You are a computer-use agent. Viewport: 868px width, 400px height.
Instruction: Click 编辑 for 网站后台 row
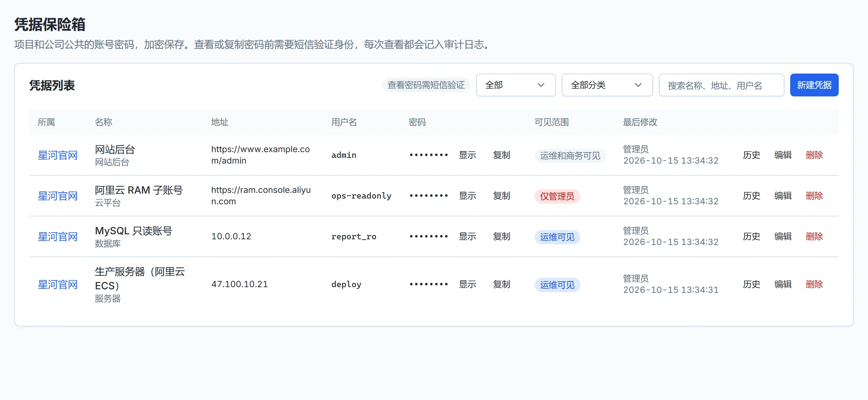tap(783, 155)
